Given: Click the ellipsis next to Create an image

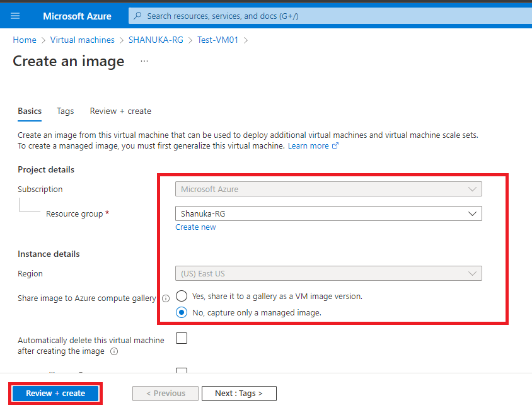Looking at the screenshot, I should coord(144,61).
